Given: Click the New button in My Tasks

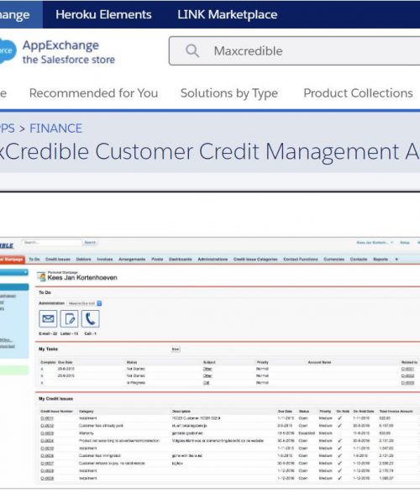Looking at the screenshot, I should [176, 349].
